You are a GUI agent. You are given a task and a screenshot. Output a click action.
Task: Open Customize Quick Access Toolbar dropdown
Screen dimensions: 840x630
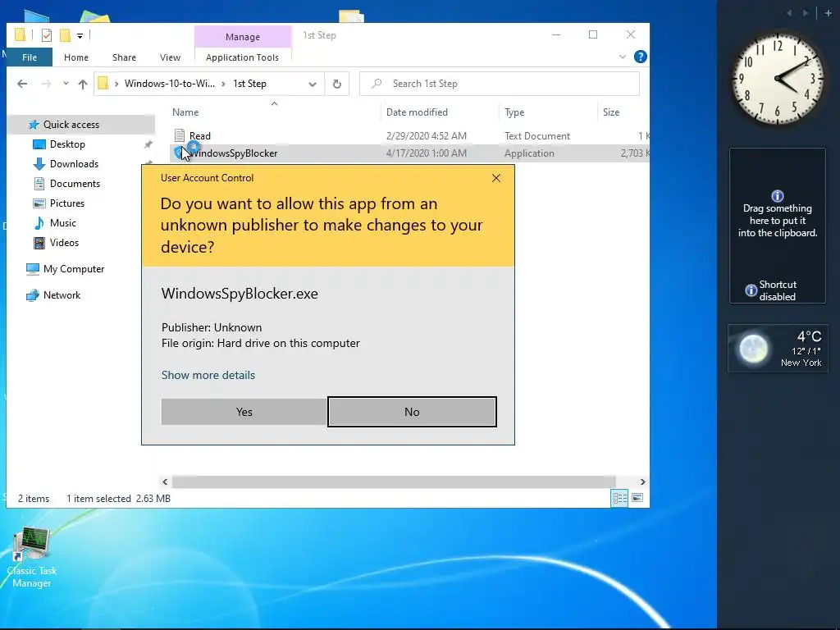[80, 36]
